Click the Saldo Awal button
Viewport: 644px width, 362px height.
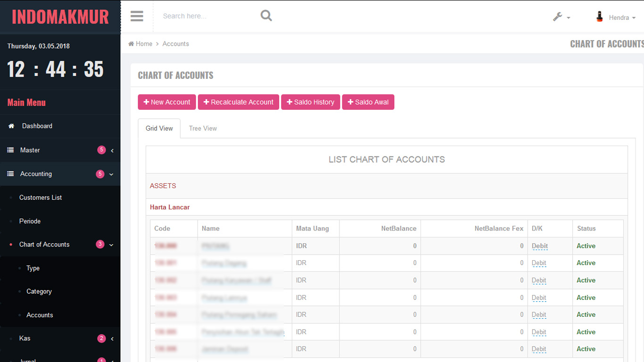click(x=368, y=102)
